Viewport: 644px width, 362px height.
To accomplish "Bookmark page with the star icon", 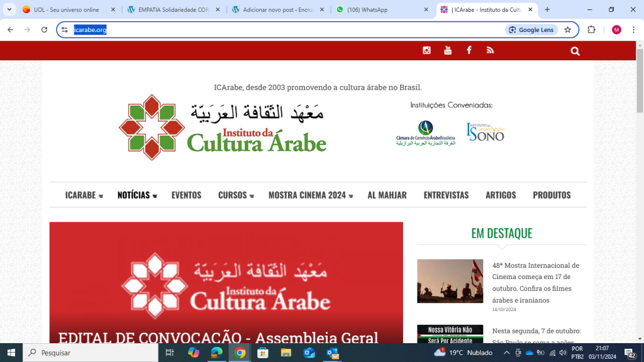I will [567, 30].
